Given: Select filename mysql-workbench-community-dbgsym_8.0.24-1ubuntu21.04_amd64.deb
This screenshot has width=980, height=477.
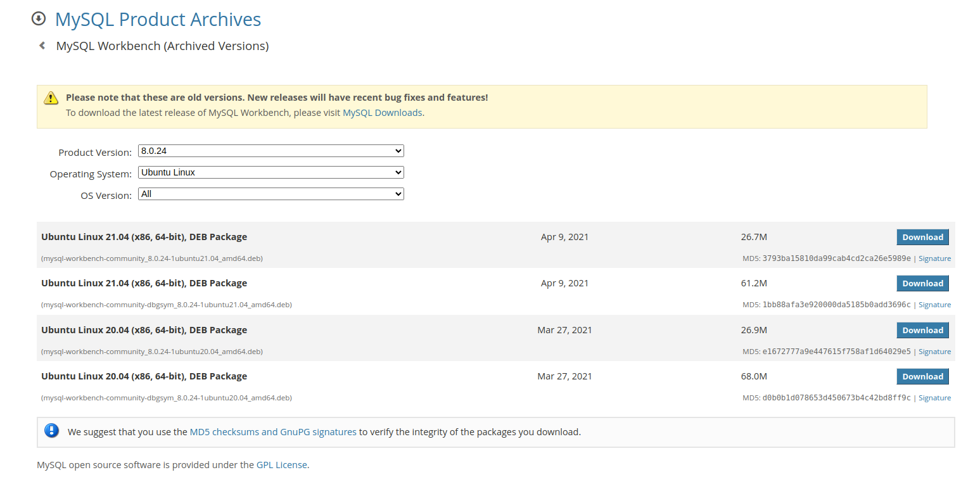Looking at the screenshot, I should [x=167, y=305].
